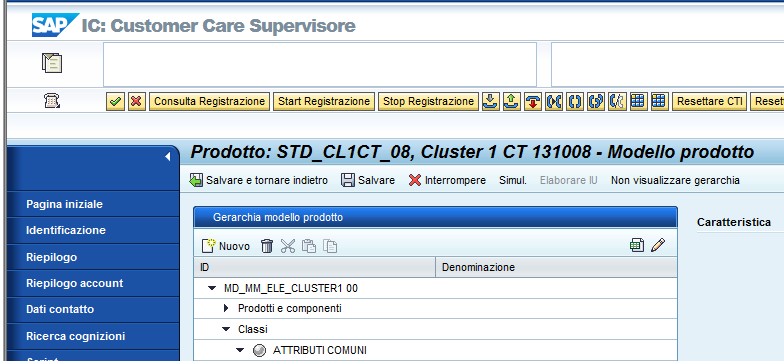This screenshot has height=361, width=784.
Task: Click the spreadsheet export icon in hierarchy panel
Action: [x=637, y=244]
